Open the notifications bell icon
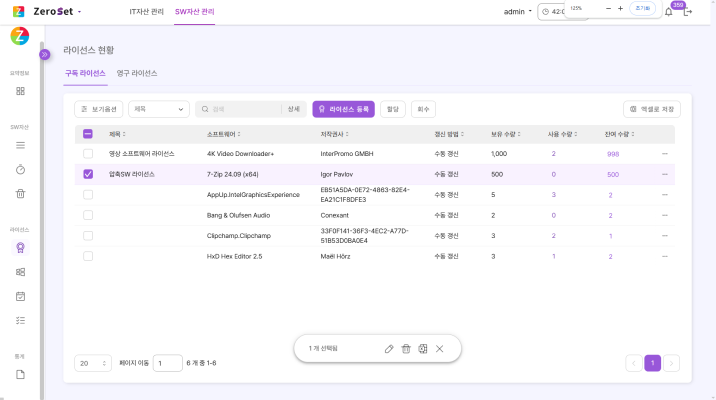Screen dimensions: 716x400 668,12
